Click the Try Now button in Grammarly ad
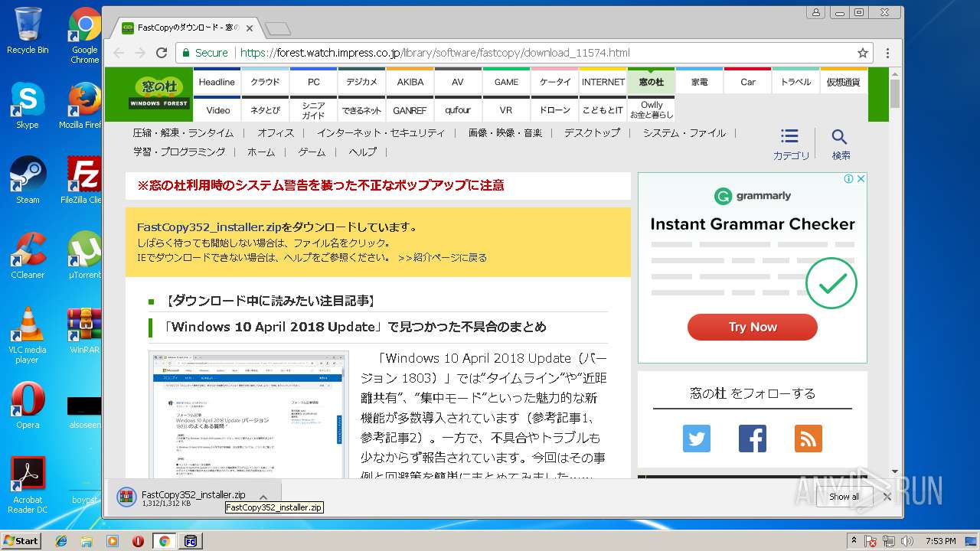 coord(753,327)
